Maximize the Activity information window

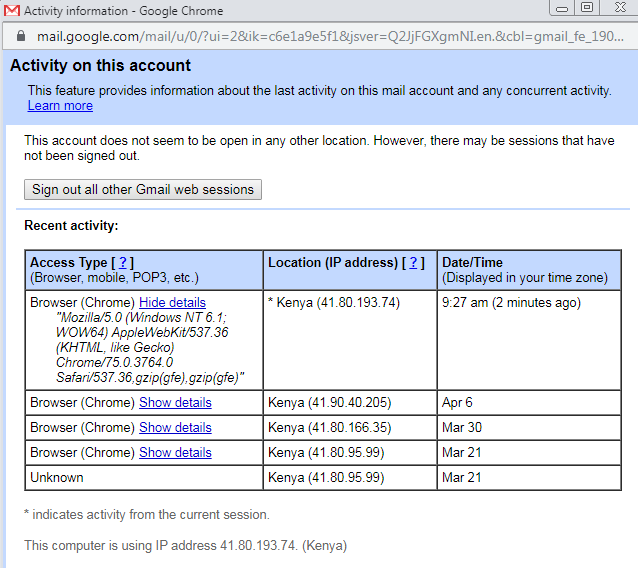(x=587, y=8)
